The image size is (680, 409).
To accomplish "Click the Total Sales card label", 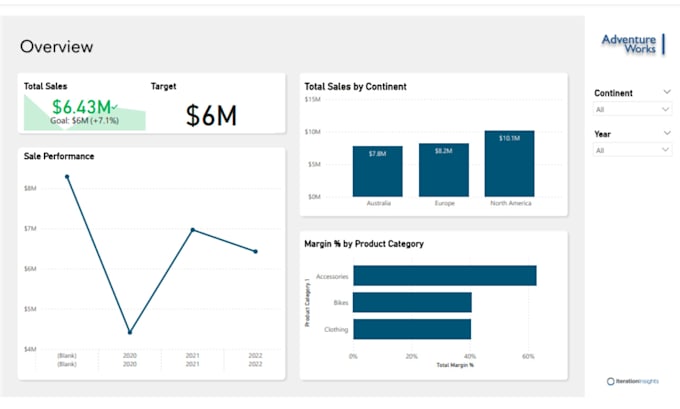I will point(46,86).
